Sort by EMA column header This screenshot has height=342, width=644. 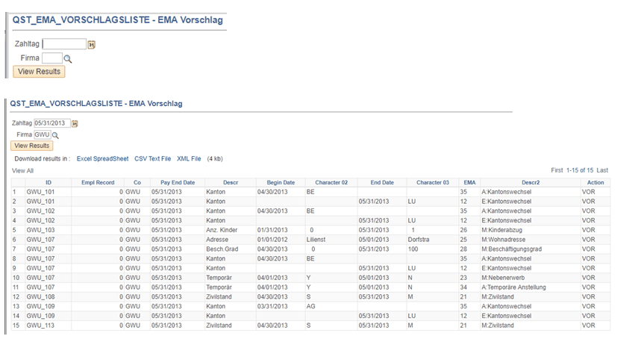[x=469, y=182]
